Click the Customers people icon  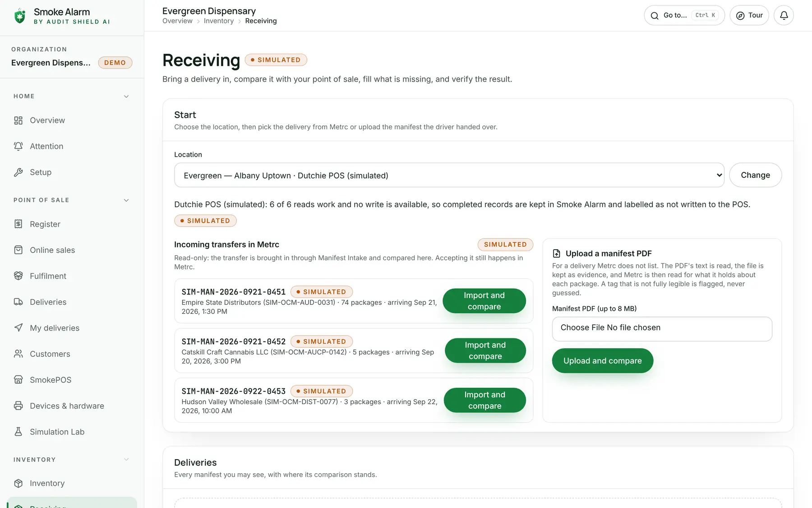point(18,354)
